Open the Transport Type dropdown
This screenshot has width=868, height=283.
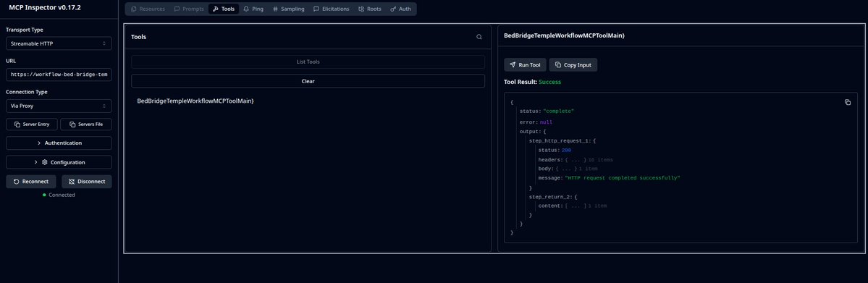pyautogui.click(x=59, y=43)
